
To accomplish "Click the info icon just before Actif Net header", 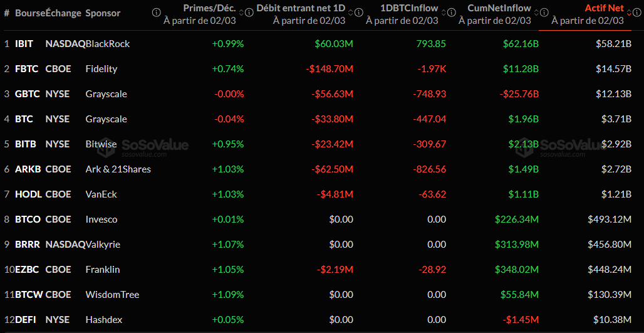I will click(x=543, y=13).
